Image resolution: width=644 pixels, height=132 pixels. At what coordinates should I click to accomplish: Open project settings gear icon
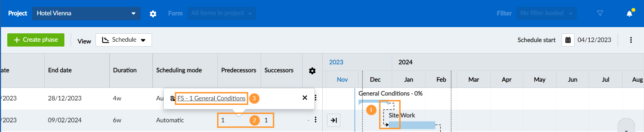(153, 14)
